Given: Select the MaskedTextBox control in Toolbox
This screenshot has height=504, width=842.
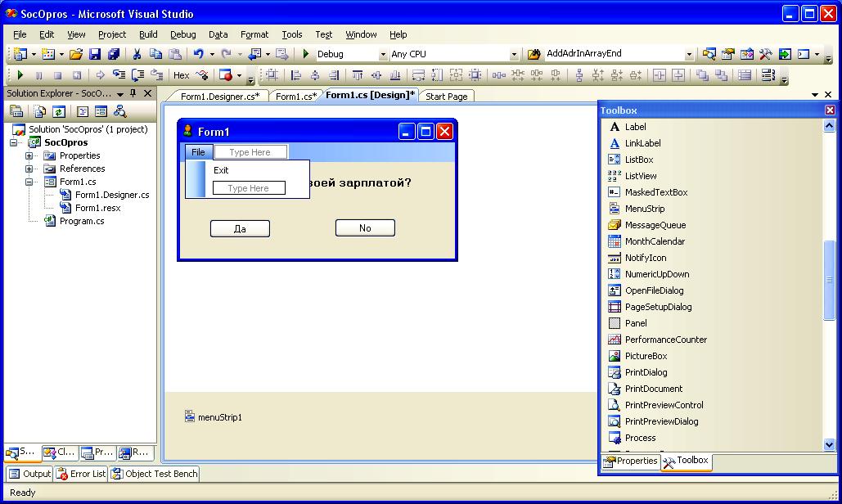Looking at the screenshot, I should click(656, 192).
